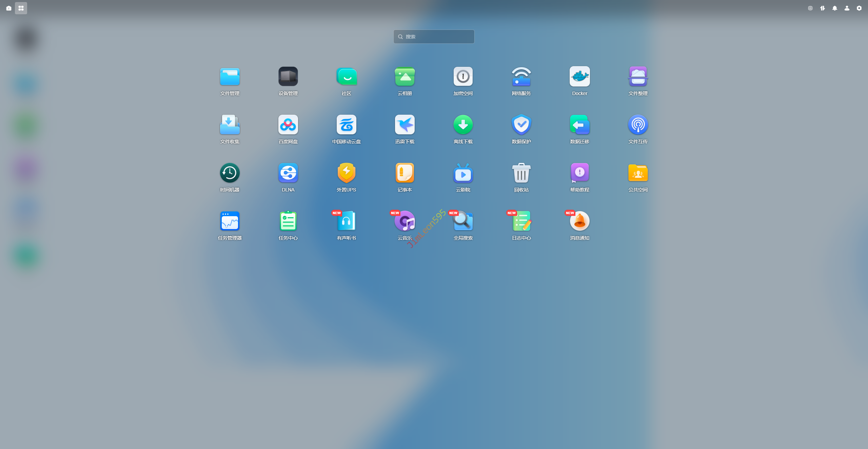Open 迅雷下载 download app

(x=405, y=125)
